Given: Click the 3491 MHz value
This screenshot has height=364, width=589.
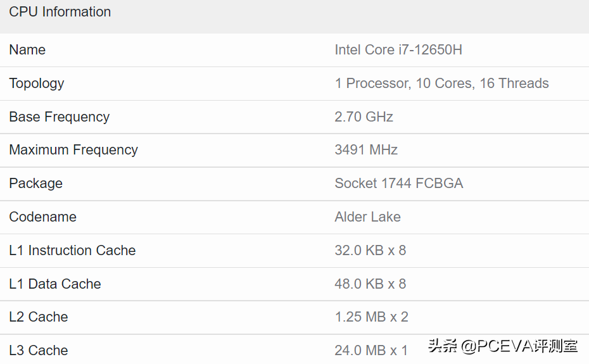Looking at the screenshot, I should coord(366,150).
